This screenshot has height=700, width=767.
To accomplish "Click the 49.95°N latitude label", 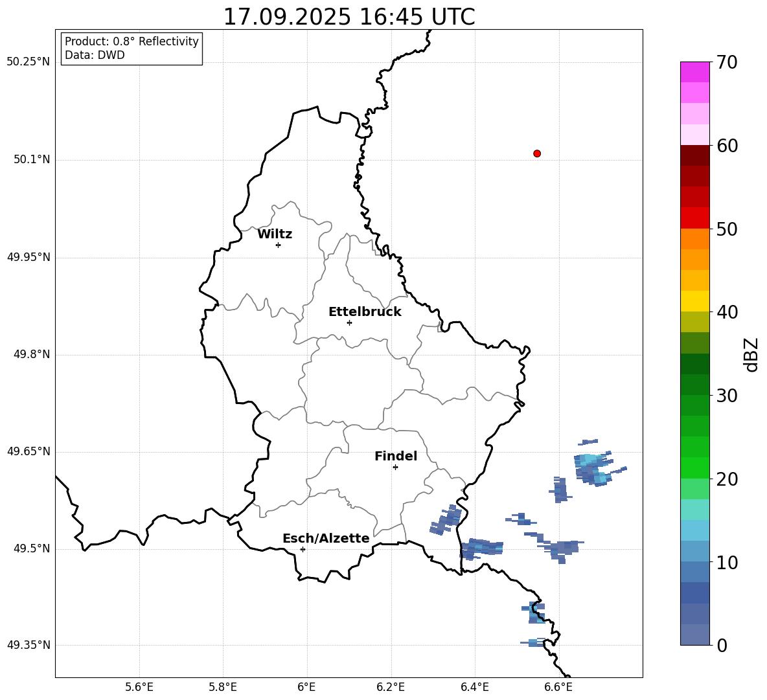I will point(29,257).
